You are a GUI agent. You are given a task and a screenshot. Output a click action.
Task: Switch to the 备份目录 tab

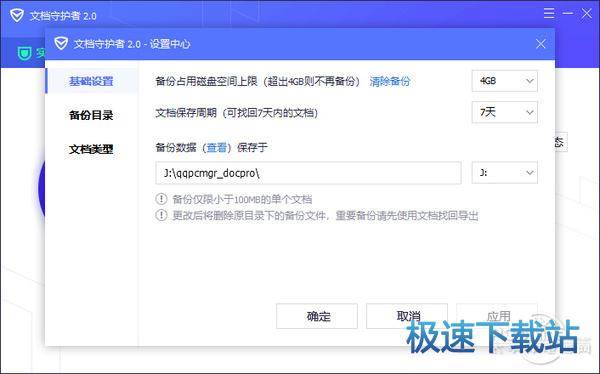pyautogui.click(x=91, y=115)
